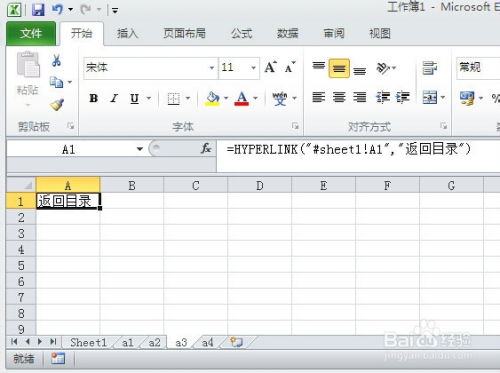Open the alignment group dialog launcher
This screenshot has height=373, width=500.
[x=443, y=126]
